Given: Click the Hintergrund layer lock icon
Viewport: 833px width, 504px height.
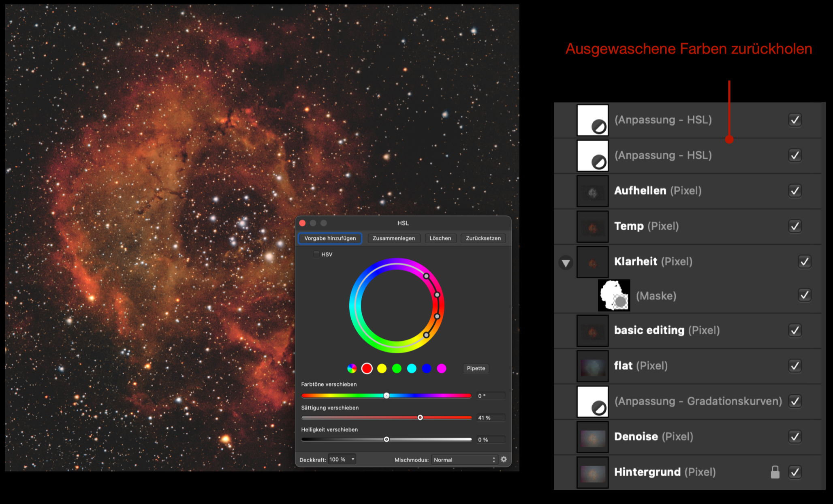Looking at the screenshot, I should 775,472.
